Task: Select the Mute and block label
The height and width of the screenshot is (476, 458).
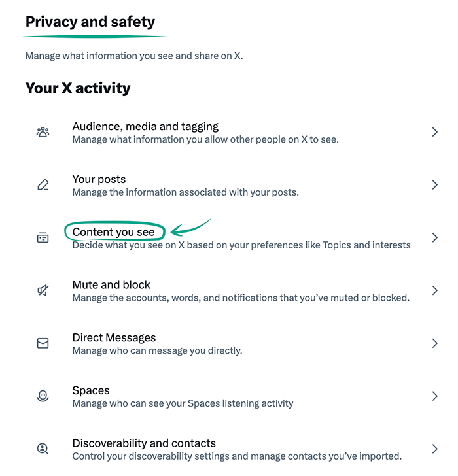Action: 111,285
